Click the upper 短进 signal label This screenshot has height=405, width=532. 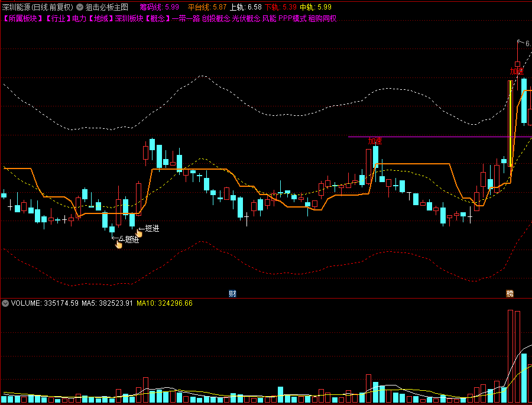pyautogui.click(x=152, y=228)
